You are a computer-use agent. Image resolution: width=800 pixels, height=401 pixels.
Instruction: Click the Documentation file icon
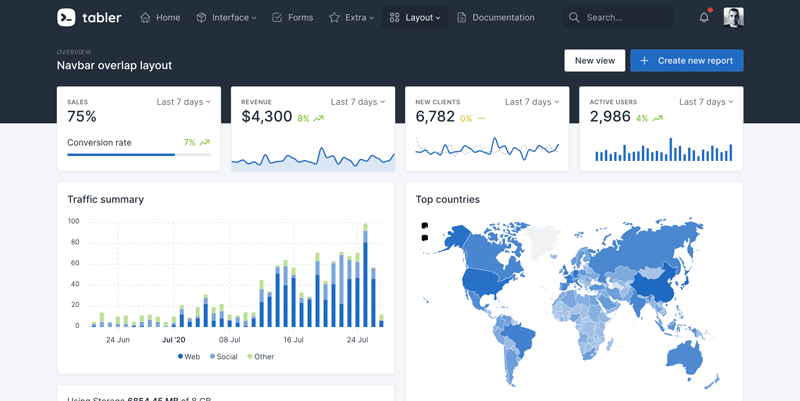[x=461, y=17]
